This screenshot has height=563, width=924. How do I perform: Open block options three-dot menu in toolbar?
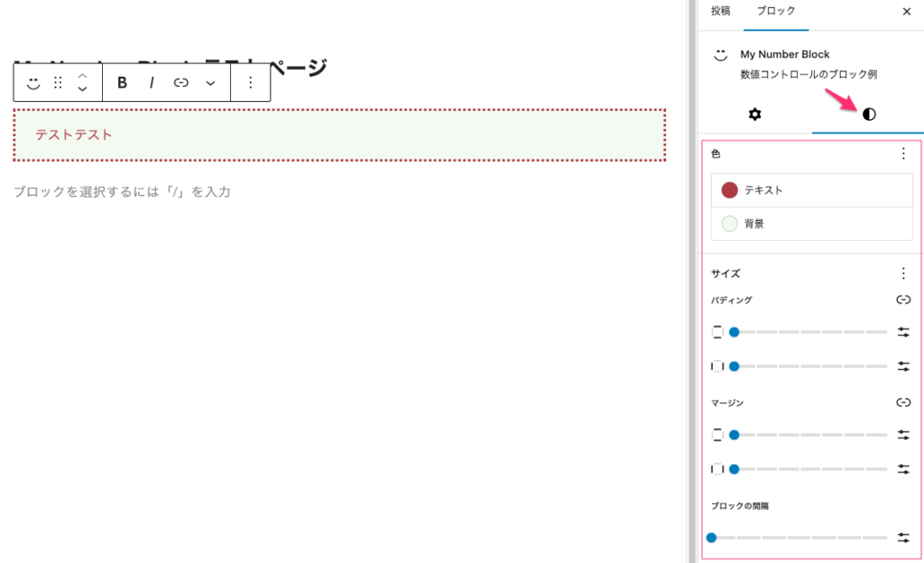[x=250, y=83]
